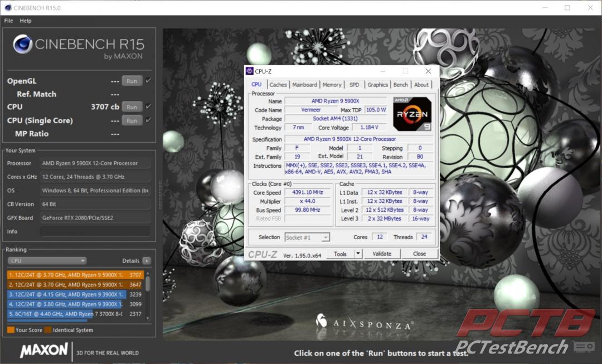This screenshot has height=364, width=602.
Task: Switch to the Memory tab in CPU-Z
Action: click(332, 85)
